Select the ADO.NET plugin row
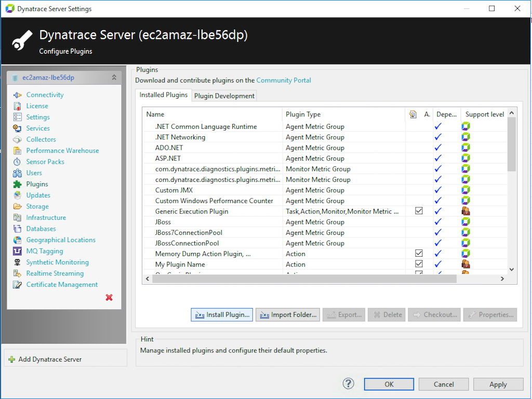This screenshot has width=532, height=399. tap(325, 148)
